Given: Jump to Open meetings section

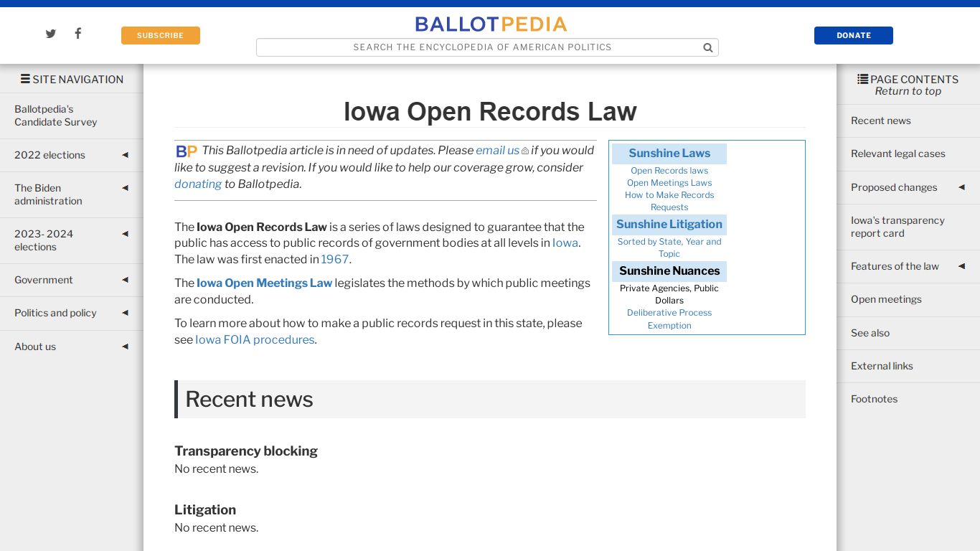Looking at the screenshot, I should coord(886,299).
